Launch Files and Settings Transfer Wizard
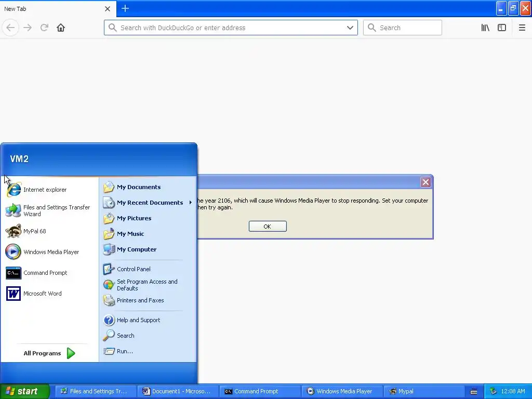 pos(48,211)
